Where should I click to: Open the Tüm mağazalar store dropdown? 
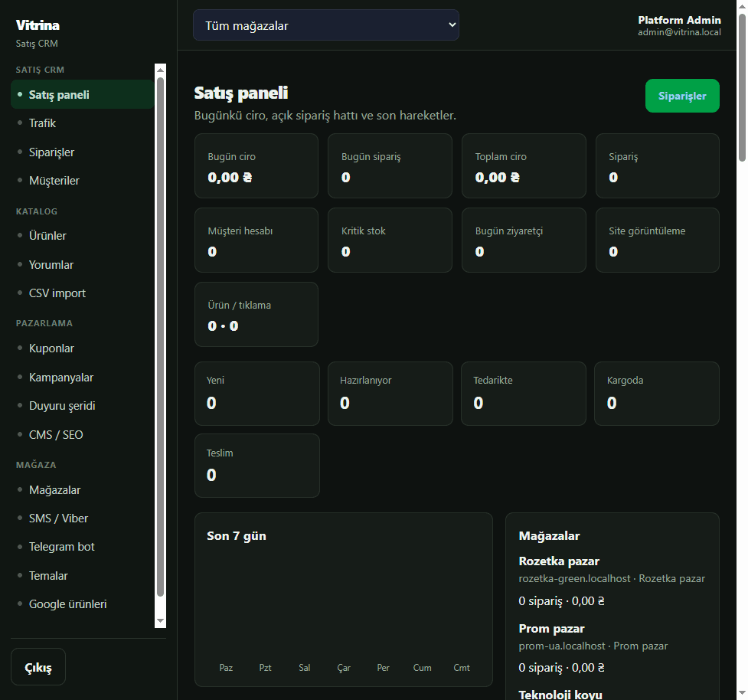point(326,25)
